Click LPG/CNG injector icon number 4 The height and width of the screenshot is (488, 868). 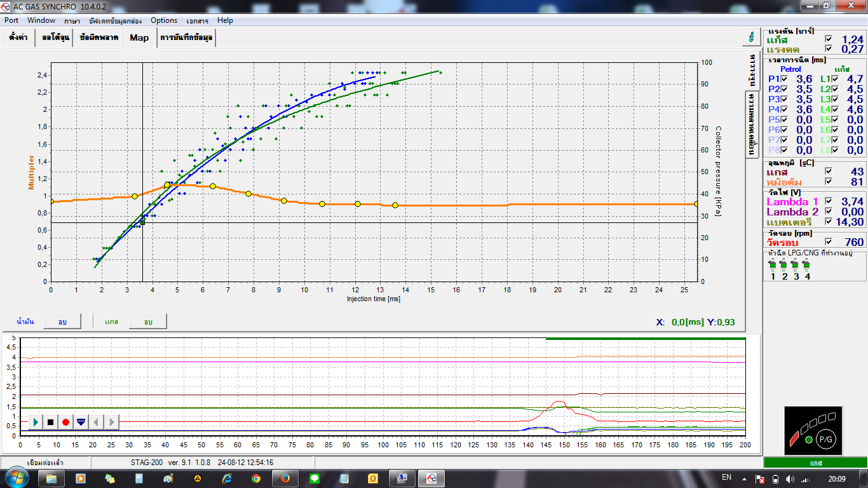tap(807, 264)
